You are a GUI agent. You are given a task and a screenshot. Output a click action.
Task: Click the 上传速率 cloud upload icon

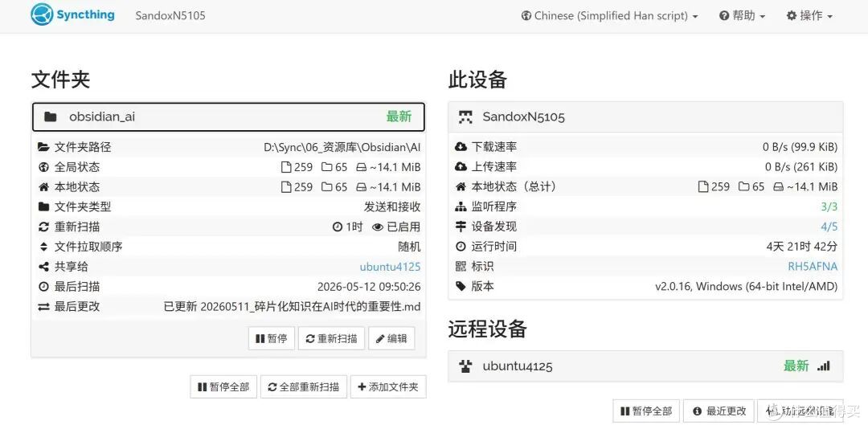point(461,167)
